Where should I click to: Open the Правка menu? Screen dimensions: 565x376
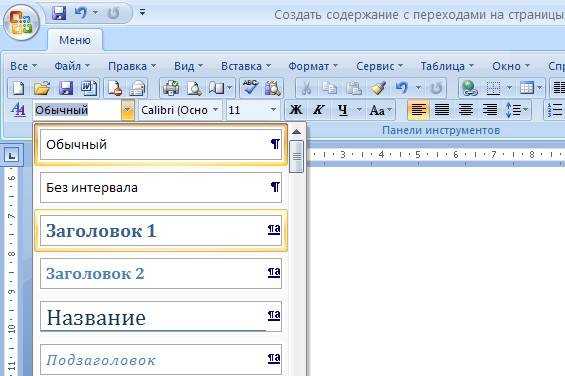(132, 66)
